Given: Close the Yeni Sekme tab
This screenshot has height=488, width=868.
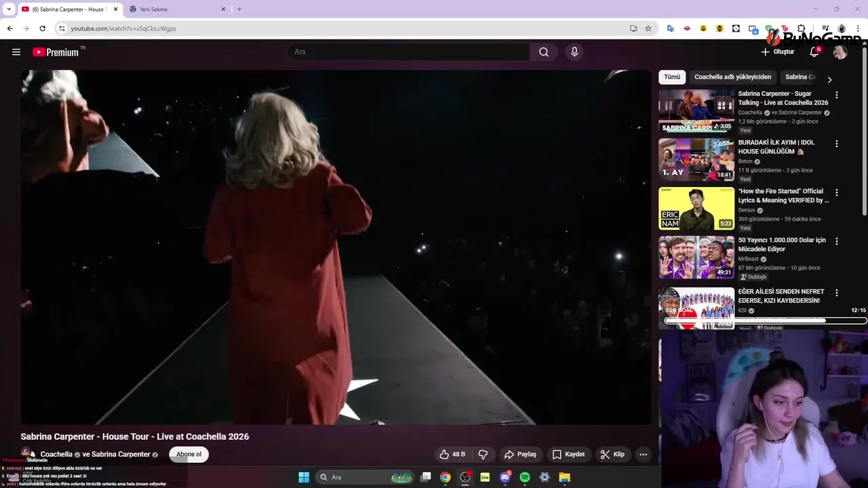Looking at the screenshot, I should click(x=224, y=9).
